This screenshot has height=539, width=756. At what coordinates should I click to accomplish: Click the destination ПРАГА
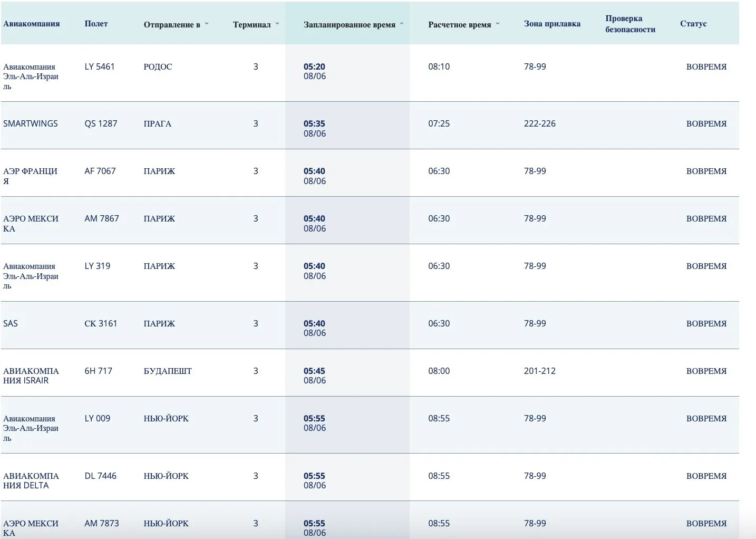pyautogui.click(x=158, y=123)
